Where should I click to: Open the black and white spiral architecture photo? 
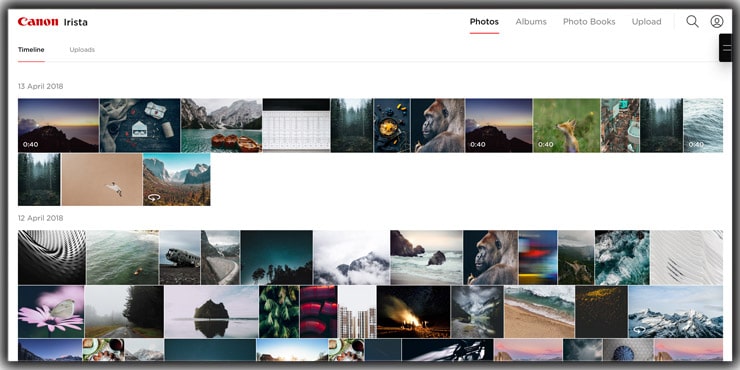tap(52, 257)
